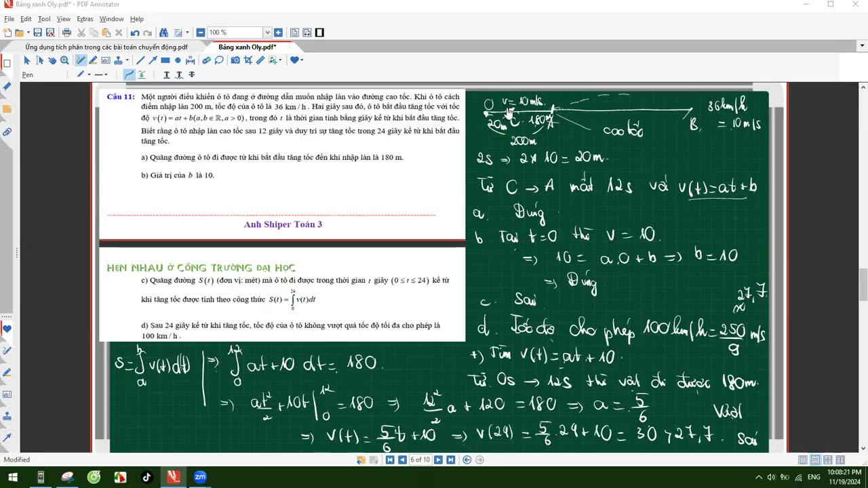Viewport: 868px width, 488px height.
Task: Select the Line drawing tool
Action: [140, 60]
